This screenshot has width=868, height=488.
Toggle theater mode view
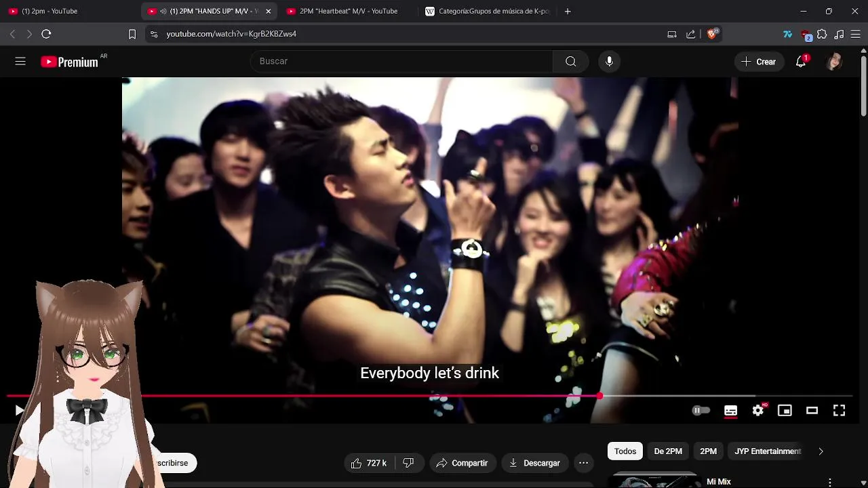pos(812,410)
